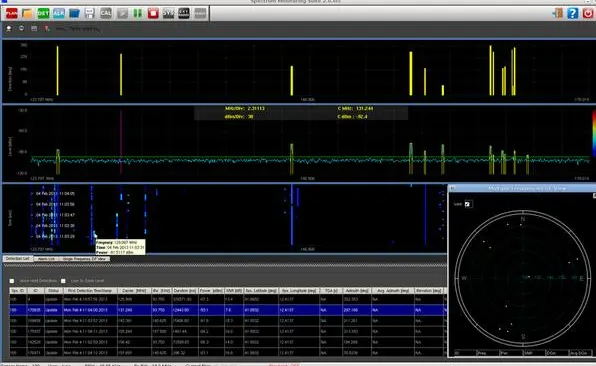Switch to the Alarm List tab
The height and width of the screenshot is (366, 596).
[46, 259]
